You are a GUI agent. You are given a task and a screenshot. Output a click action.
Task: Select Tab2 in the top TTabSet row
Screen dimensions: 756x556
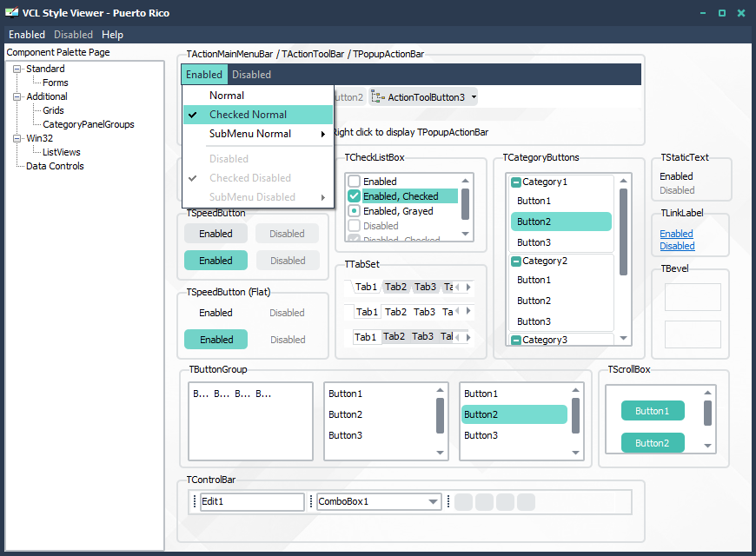tap(396, 287)
